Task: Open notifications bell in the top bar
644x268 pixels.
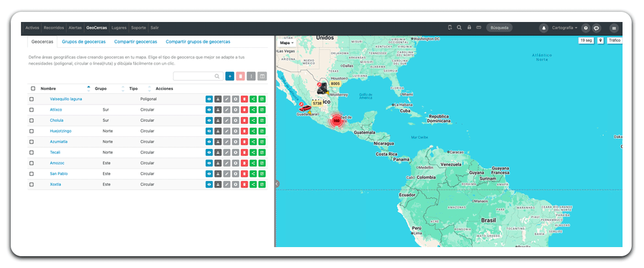Action: (544, 28)
